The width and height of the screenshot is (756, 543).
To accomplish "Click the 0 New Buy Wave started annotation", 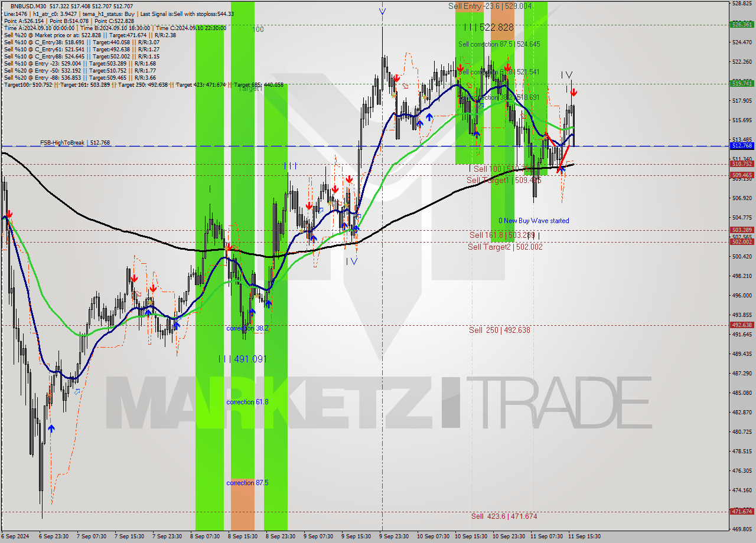I will [x=534, y=221].
